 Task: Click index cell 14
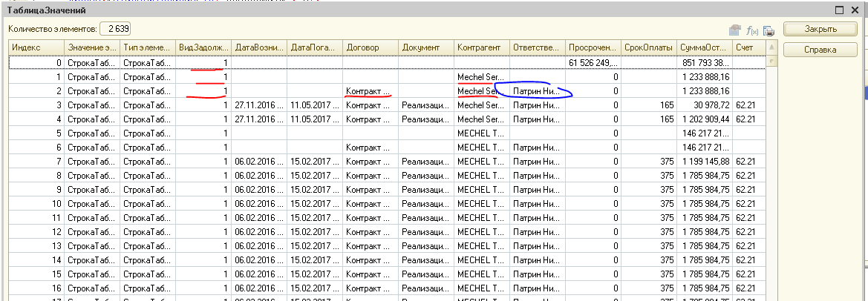coord(36,260)
